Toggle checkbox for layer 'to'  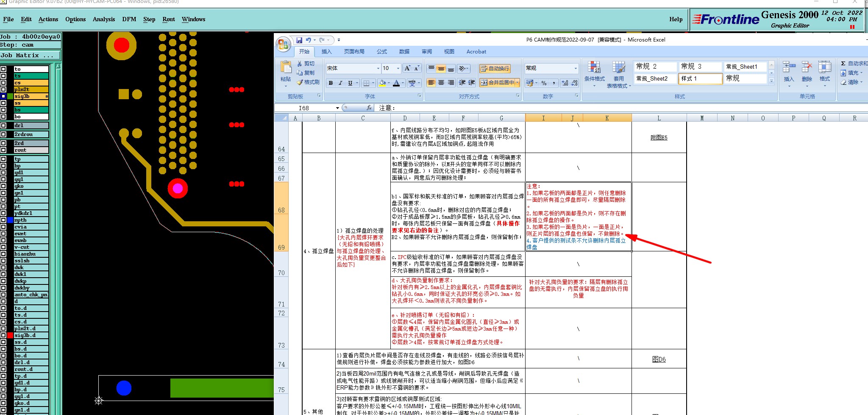(3, 69)
